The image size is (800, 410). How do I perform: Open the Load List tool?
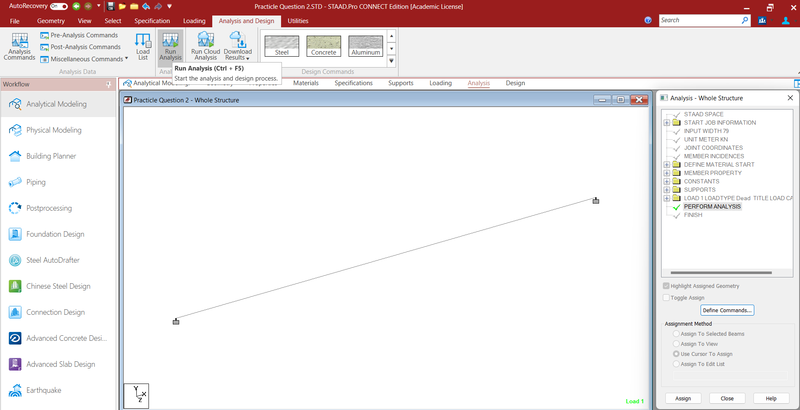(x=143, y=47)
